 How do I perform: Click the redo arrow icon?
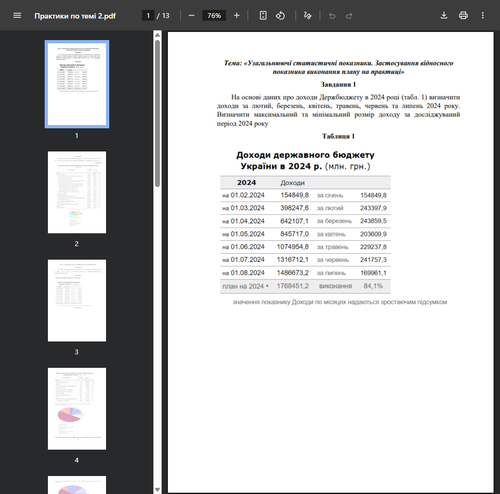(349, 16)
